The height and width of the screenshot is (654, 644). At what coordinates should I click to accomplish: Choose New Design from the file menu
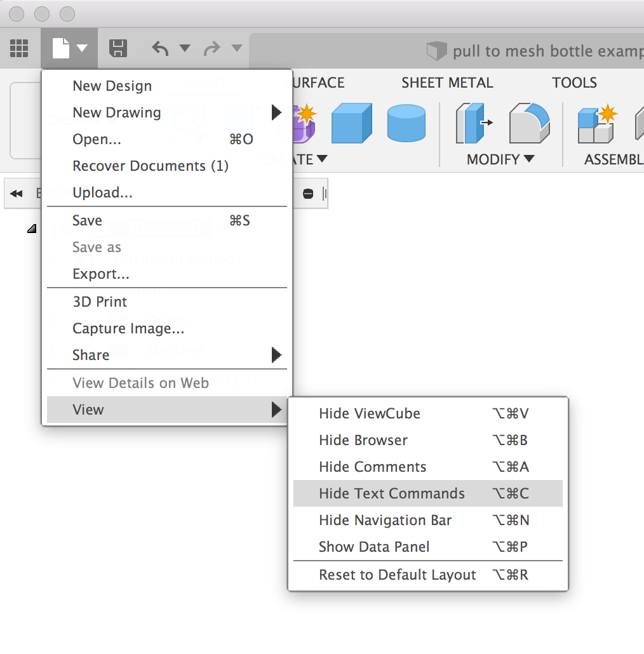click(167, 86)
